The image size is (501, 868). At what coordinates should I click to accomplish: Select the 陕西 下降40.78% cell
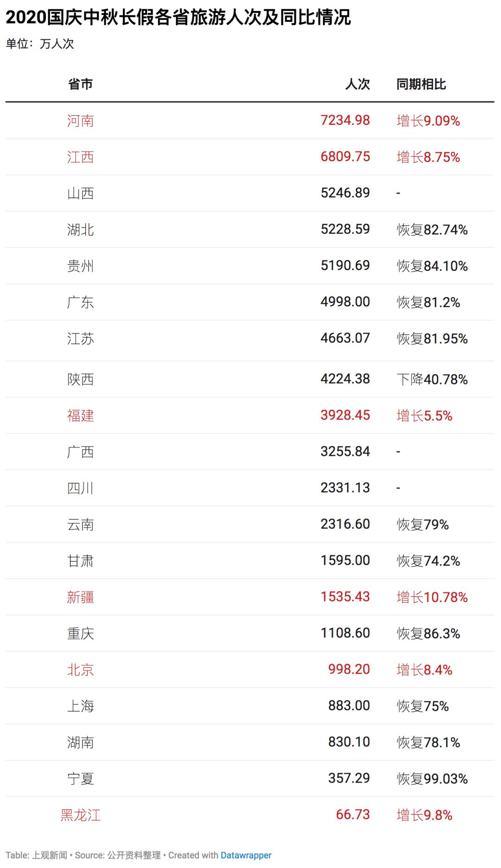[432, 379]
